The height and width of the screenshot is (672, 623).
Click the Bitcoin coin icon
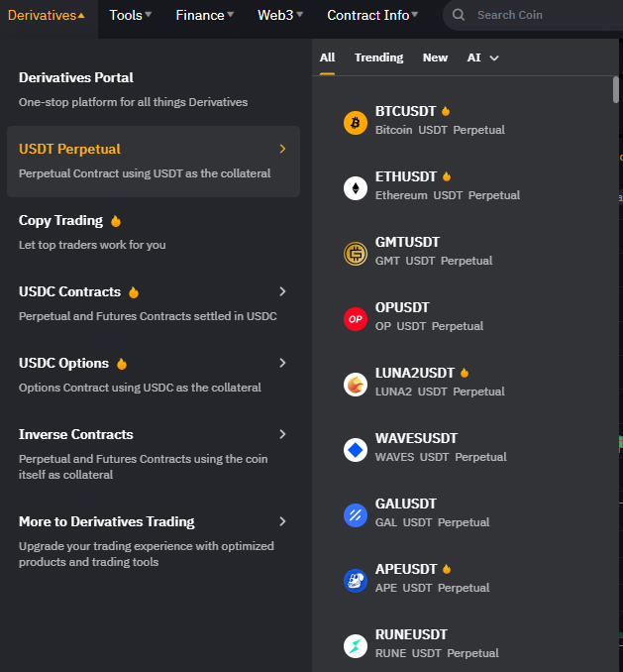pyautogui.click(x=356, y=123)
